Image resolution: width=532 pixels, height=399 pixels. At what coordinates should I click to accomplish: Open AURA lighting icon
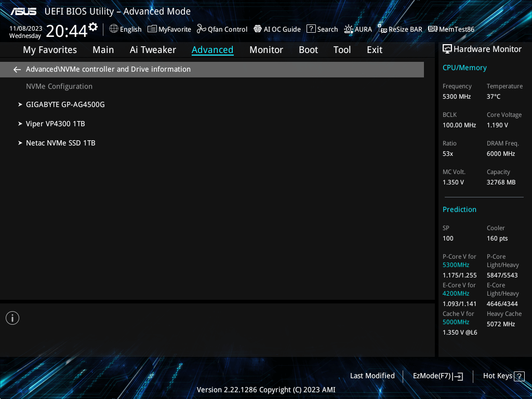tap(349, 29)
